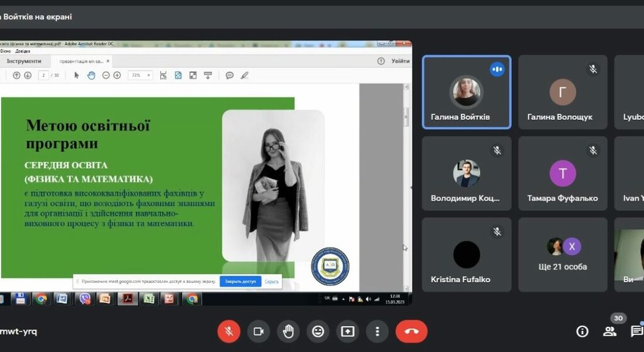Expand the 'Ще 21 особа' tile
The width and height of the screenshot is (644, 352).
563,254
